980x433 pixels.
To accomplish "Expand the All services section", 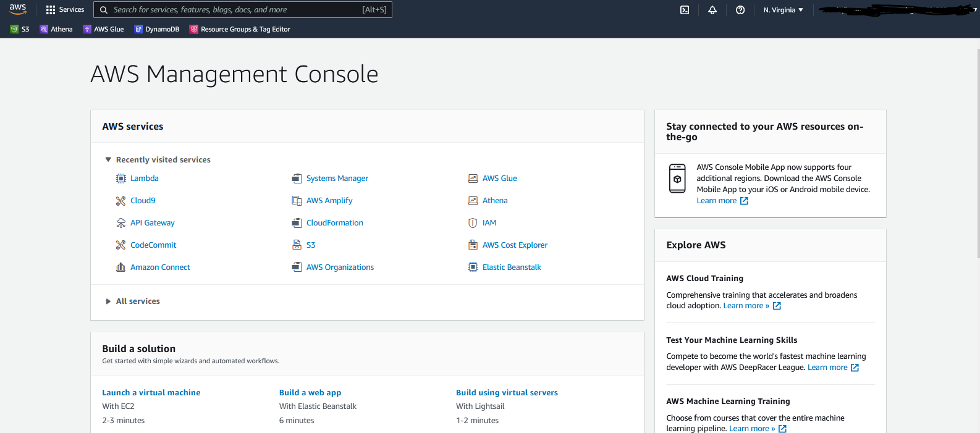I will point(108,301).
